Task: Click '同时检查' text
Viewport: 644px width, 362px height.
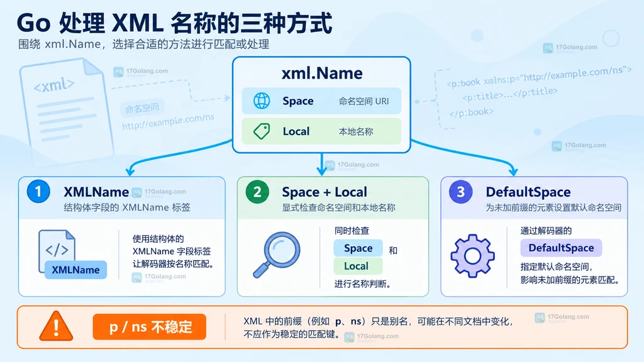Action: tap(352, 231)
